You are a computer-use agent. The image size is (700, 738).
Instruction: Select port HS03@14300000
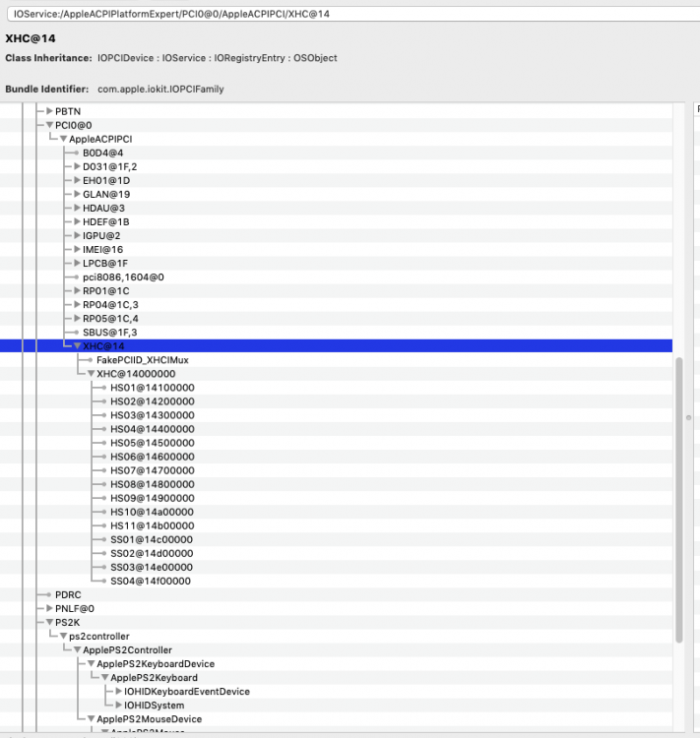pos(153,415)
